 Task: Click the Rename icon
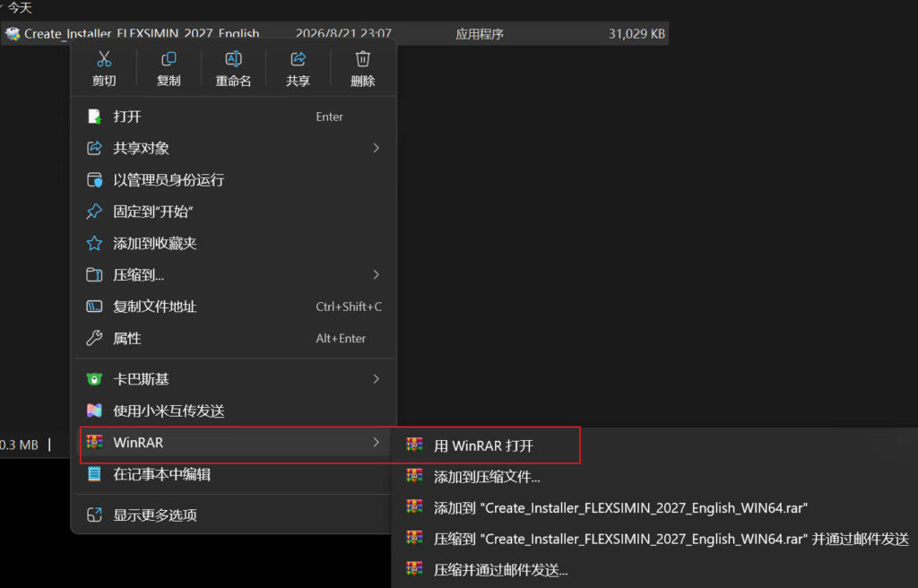(x=233, y=59)
